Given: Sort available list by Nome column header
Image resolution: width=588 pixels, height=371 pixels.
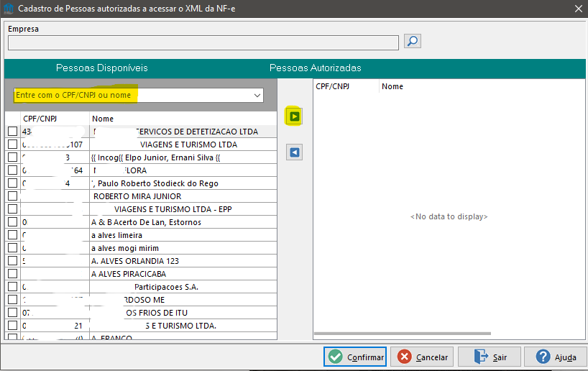Looking at the screenshot, I should pyautogui.click(x=183, y=119).
